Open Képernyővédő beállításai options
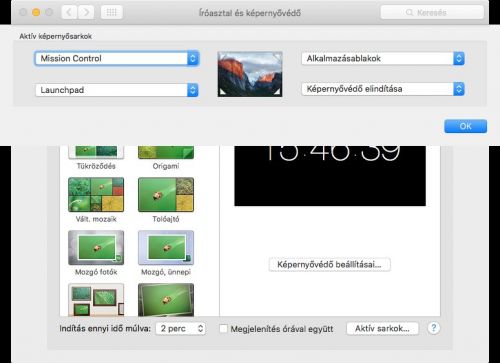This screenshot has width=500, height=363. (329, 265)
